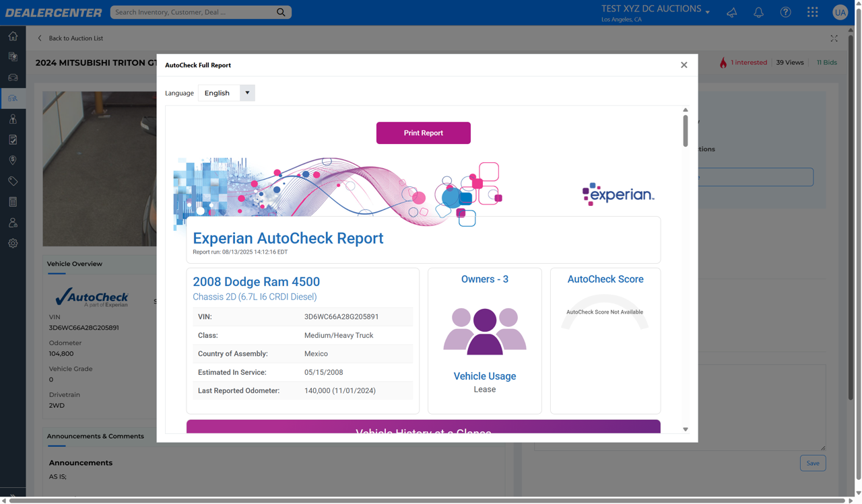Open the car inventory sidebar icon
Viewport: 862px width, 504px height.
(x=13, y=78)
